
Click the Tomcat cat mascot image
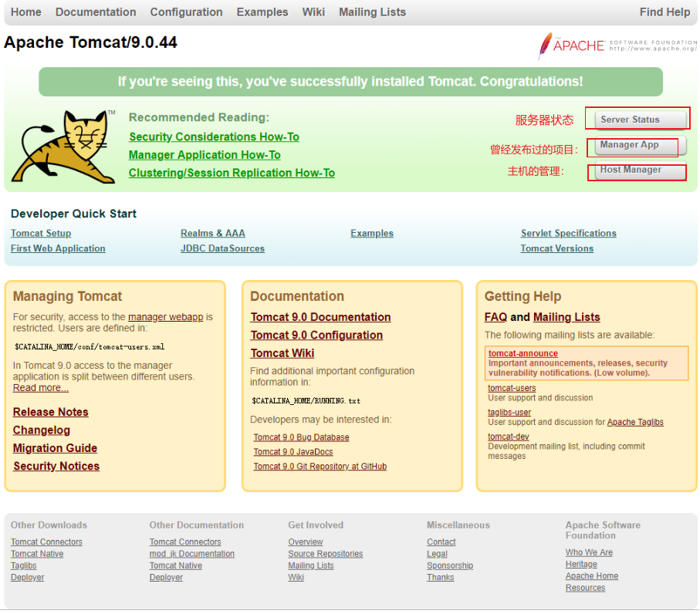(x=63, y=147)
